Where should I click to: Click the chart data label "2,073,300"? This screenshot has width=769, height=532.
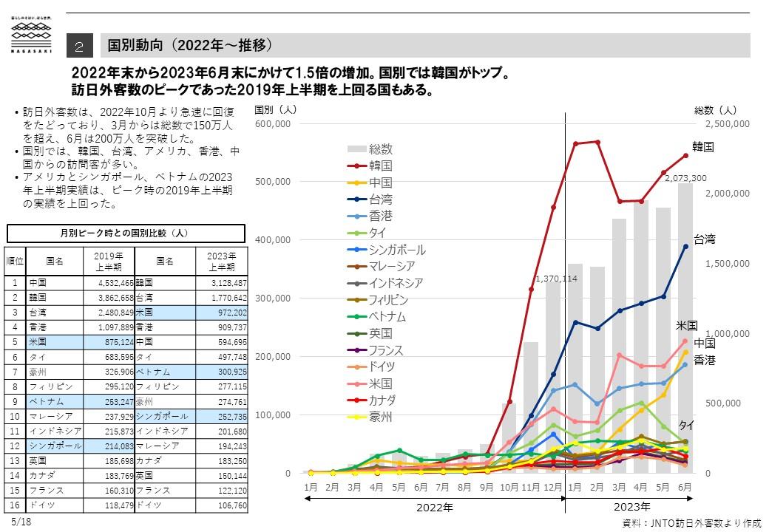point(685,178)
